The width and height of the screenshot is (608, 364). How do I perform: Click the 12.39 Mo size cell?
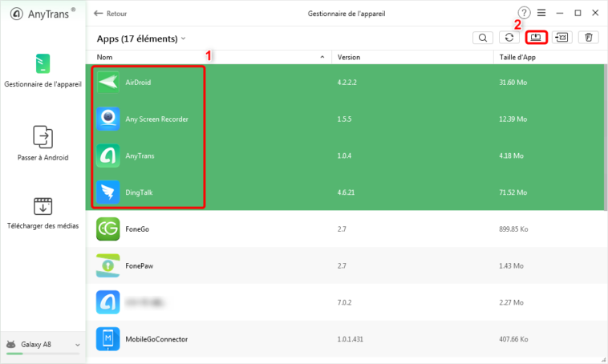point(513,119)
